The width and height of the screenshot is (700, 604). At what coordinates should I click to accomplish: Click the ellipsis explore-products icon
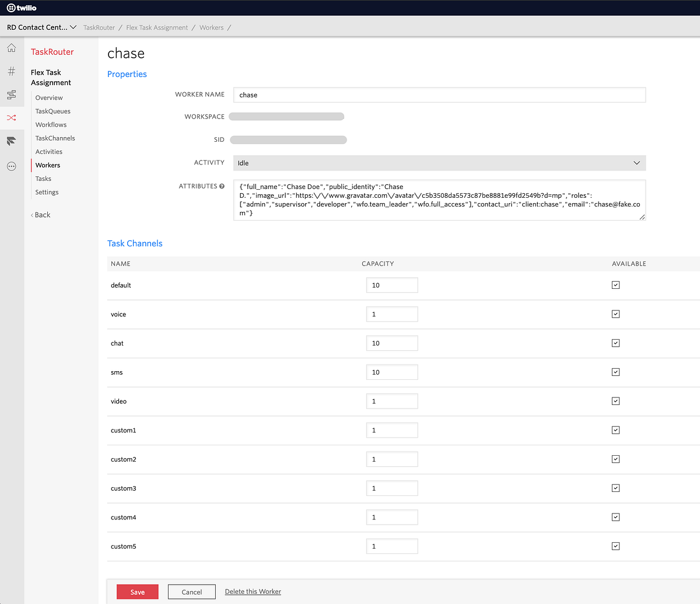point(11,166)
